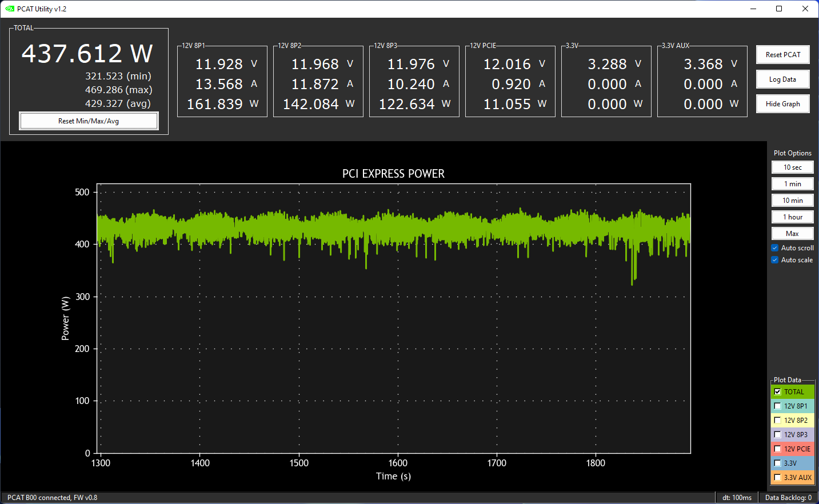819x504 pixels.
Task: Check the 12V 8P3 plot data box
Action: 777,435
